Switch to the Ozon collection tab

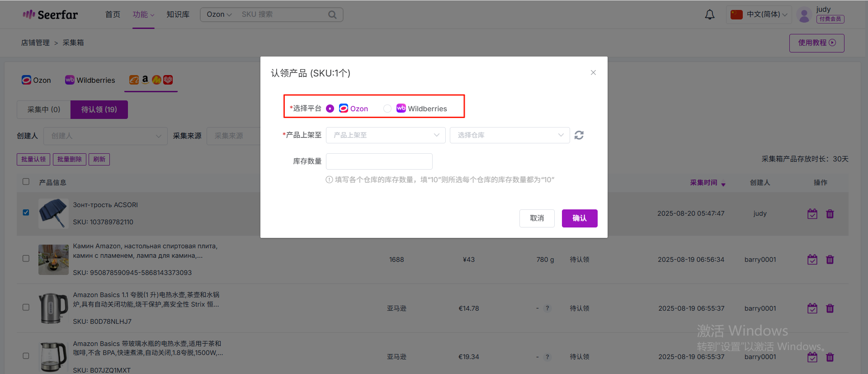37,80
